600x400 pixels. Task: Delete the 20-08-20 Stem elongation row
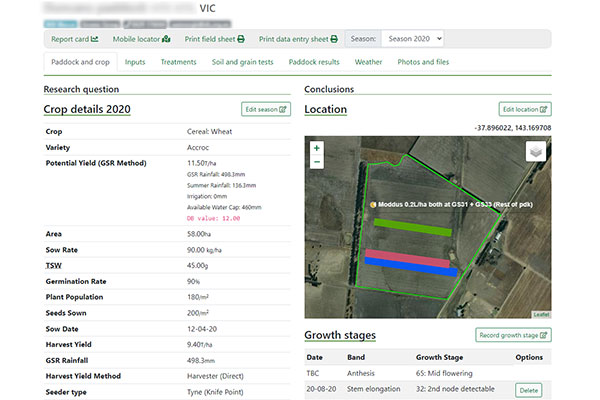[528, 390]
